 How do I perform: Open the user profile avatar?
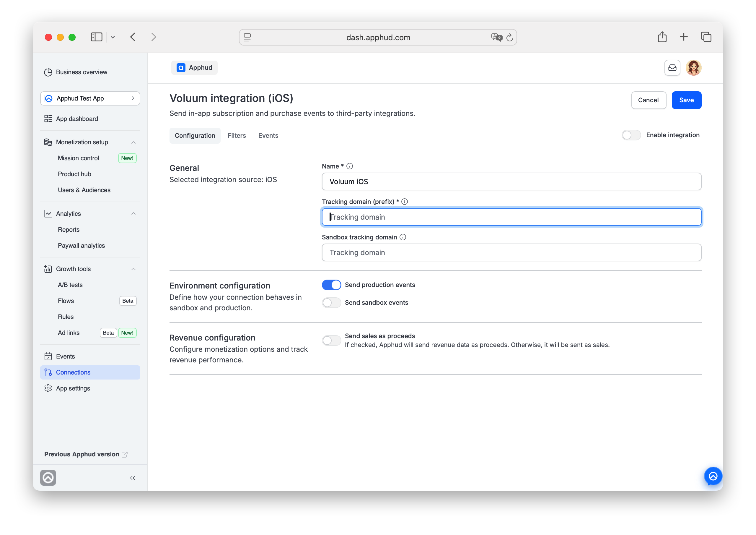[693, 68]
